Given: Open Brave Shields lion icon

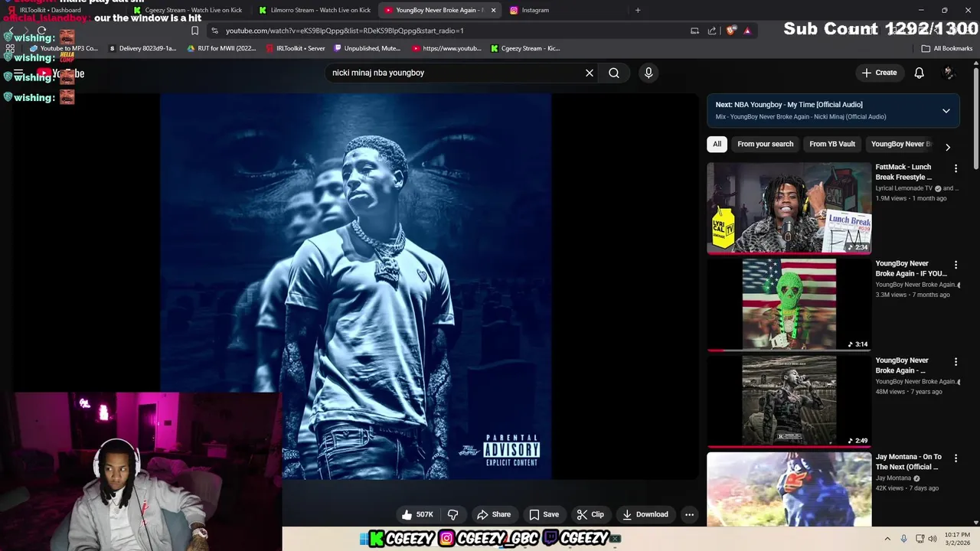Looking at the screenshot, I should (731, 31).
